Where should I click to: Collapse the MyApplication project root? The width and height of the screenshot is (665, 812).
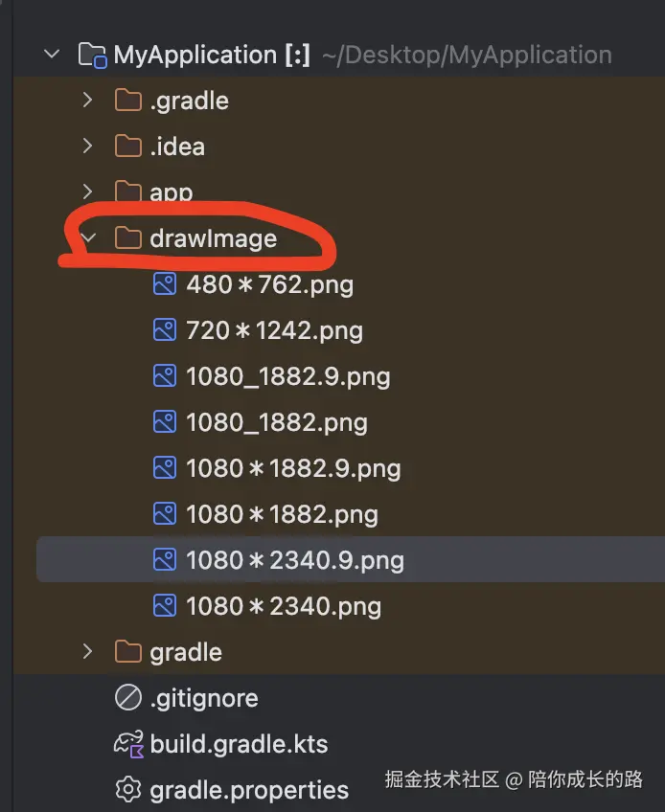[52, 55]
